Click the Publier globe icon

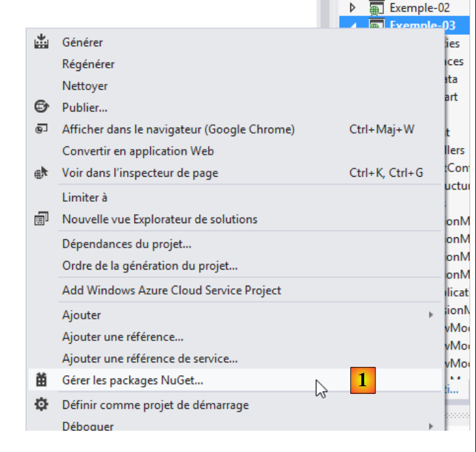pos(41,108)
